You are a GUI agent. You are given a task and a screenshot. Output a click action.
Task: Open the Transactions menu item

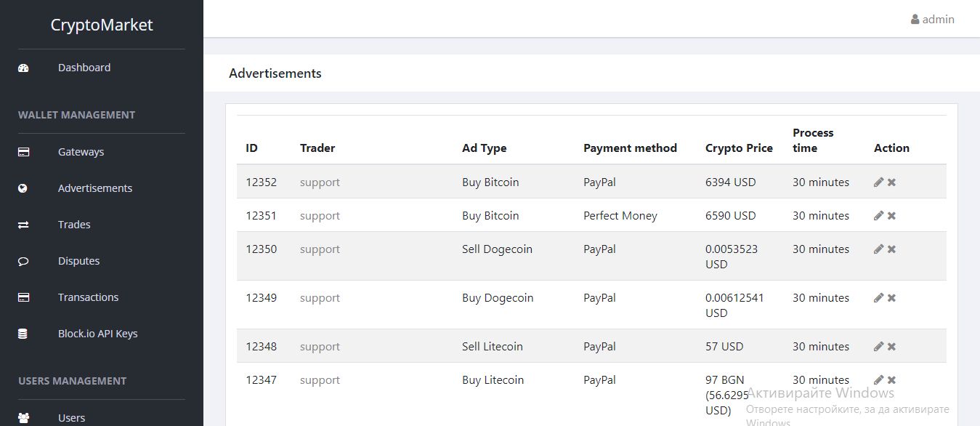point(88,297)
